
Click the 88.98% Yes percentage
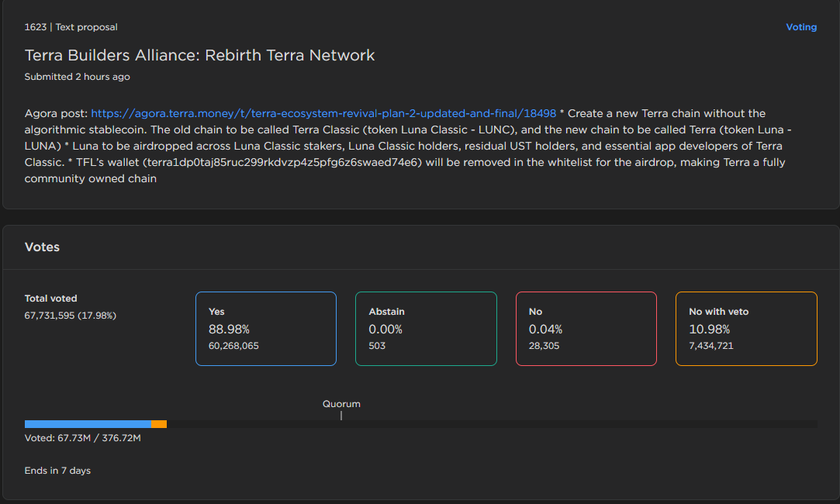tap(228, 330)
